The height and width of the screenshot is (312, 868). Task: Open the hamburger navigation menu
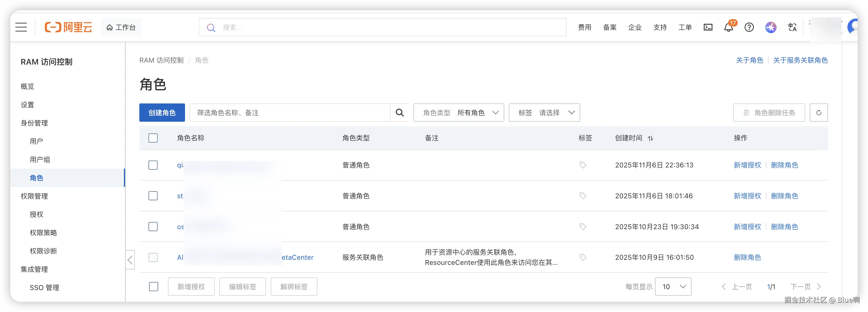21,27
